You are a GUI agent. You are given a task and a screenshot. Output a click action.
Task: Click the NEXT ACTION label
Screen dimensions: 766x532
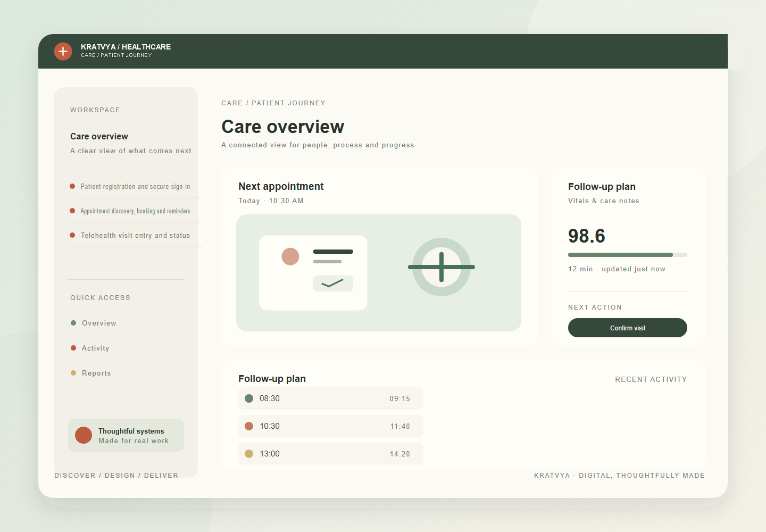point(595,307)
